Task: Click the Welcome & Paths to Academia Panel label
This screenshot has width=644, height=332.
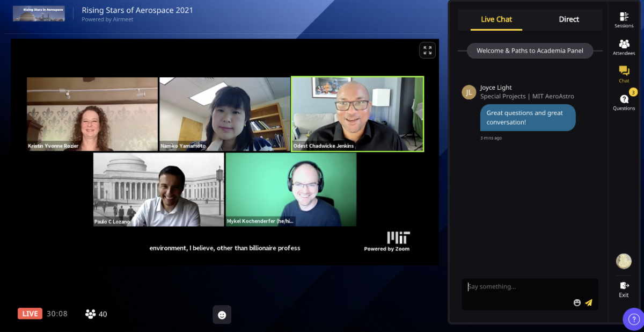Action: pyautogui.click(x=530, y=50)
